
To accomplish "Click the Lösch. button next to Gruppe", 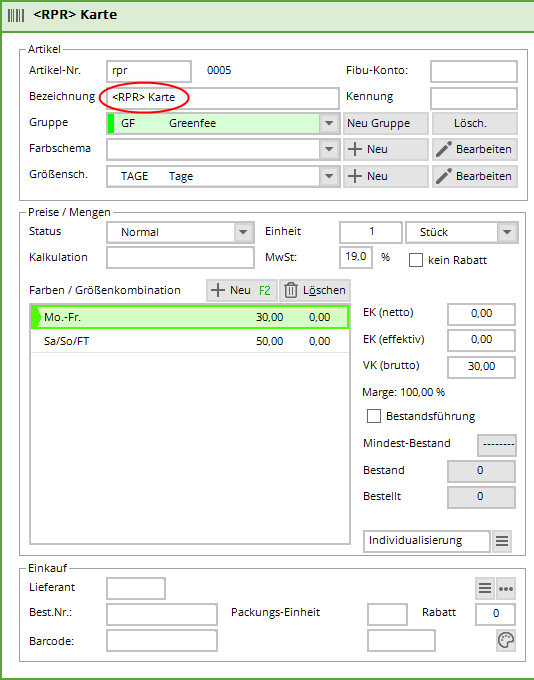I will [475, 123].
